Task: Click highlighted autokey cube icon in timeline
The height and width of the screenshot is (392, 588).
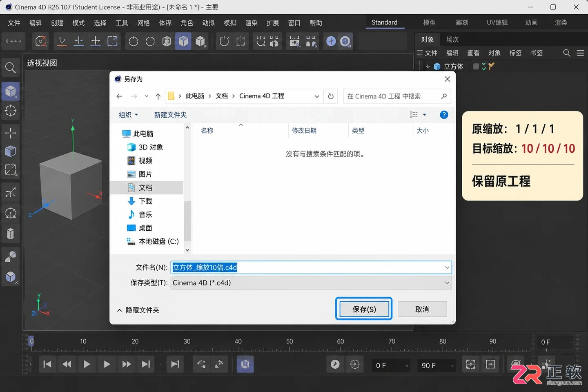Action: (245, 364)
